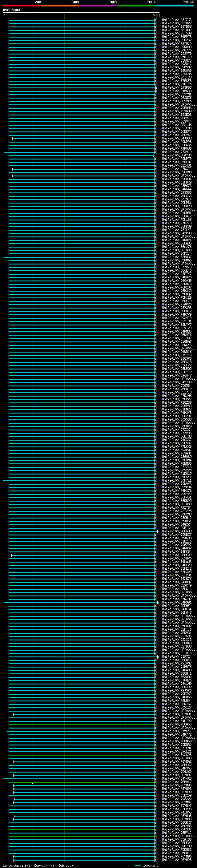
Task: Select hit label UniRef100_A9LSA7
Action: coord(177,443)
